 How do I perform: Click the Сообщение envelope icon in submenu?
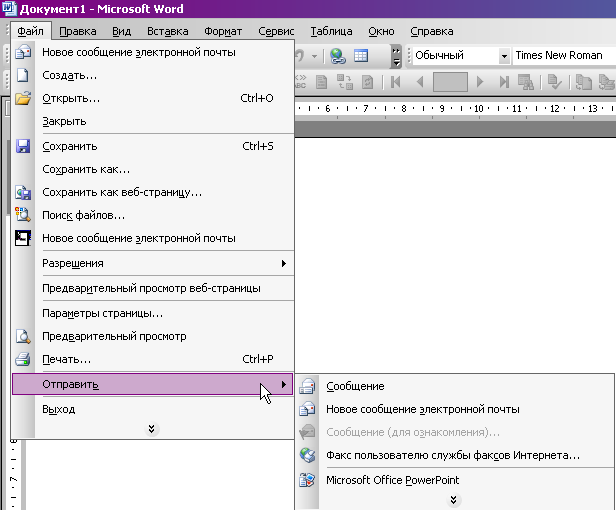(x=307, y=386)
